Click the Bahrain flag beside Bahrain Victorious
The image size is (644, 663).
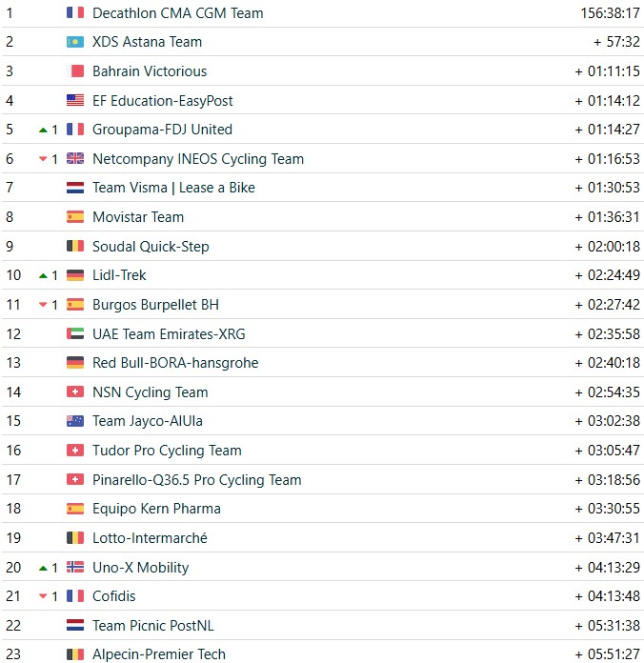pos(75,71)
